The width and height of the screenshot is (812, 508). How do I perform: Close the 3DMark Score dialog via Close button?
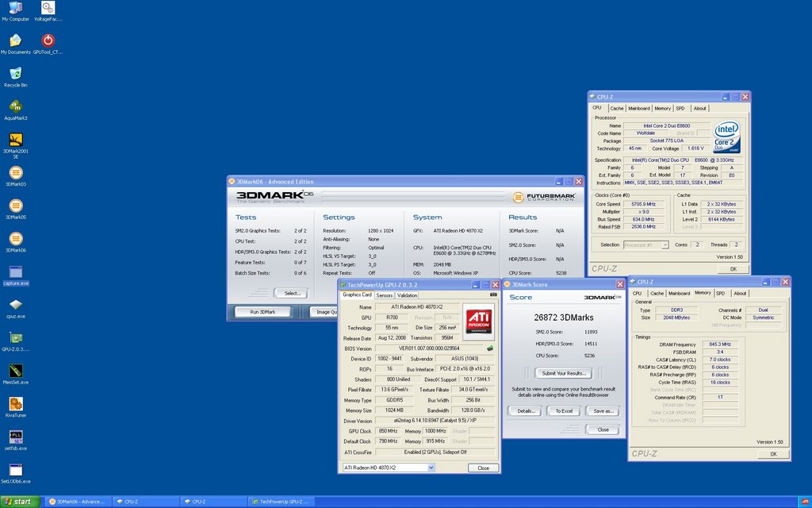pyautogui.click(x=603, y=429)
